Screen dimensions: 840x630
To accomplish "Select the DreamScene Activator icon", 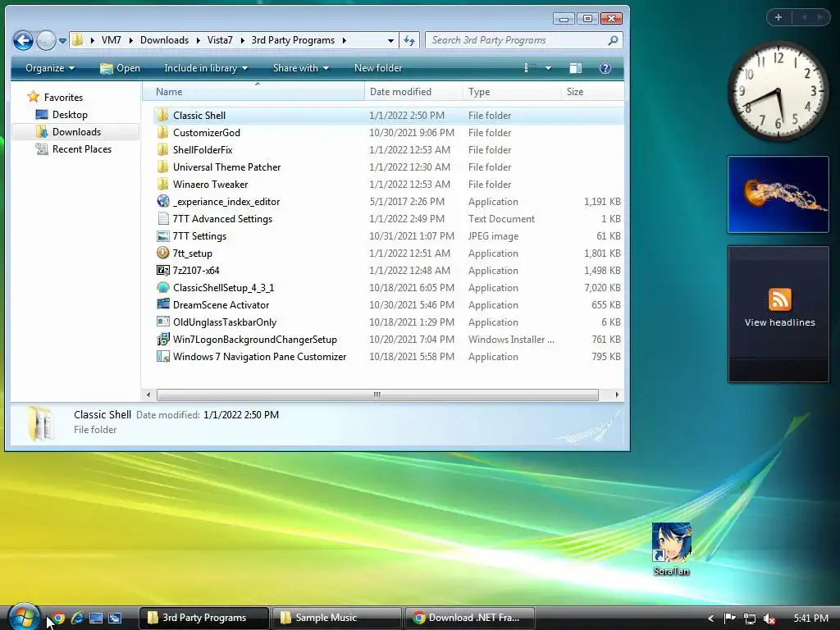I will pyautogui.click(x=163, y=304).
